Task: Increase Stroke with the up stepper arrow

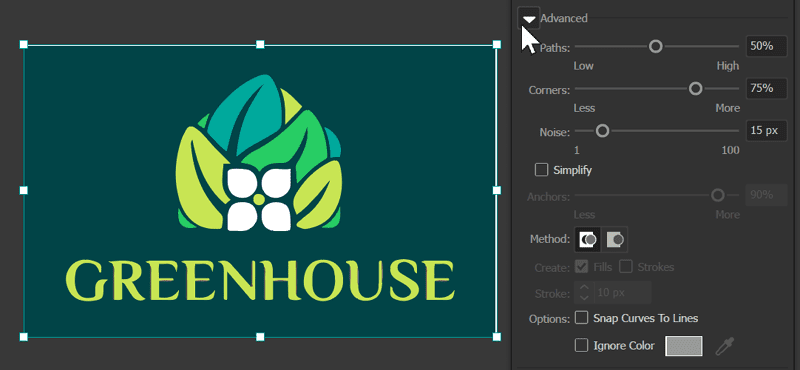Action: pyautogui.click(x=585, y=288)
